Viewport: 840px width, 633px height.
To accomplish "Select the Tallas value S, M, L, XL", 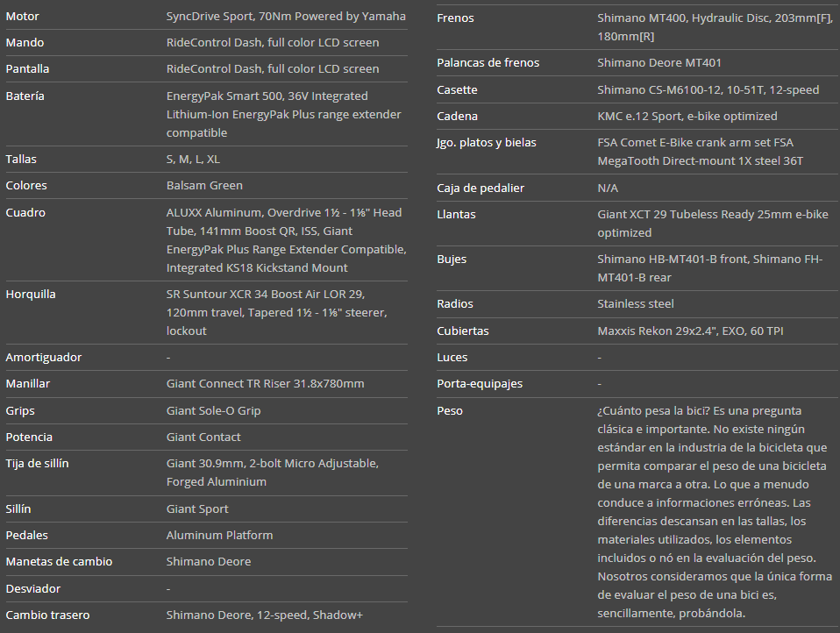I will coord(193,159).
